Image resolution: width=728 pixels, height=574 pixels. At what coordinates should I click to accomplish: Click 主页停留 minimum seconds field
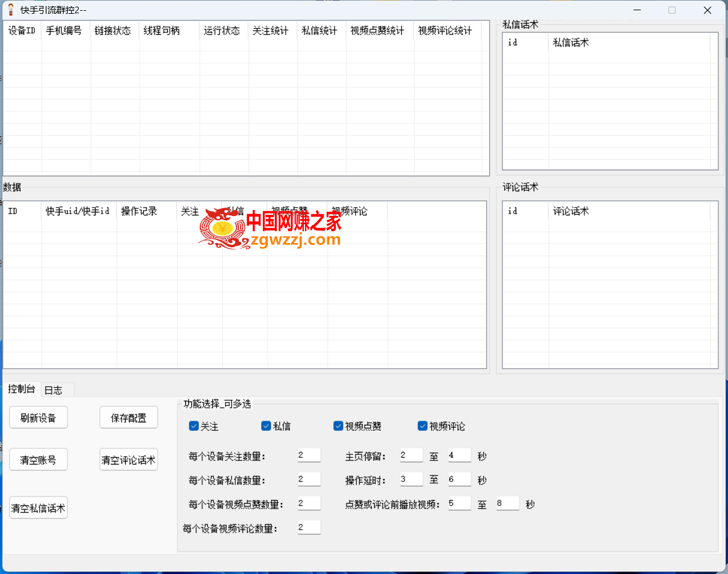click(412, 455)
